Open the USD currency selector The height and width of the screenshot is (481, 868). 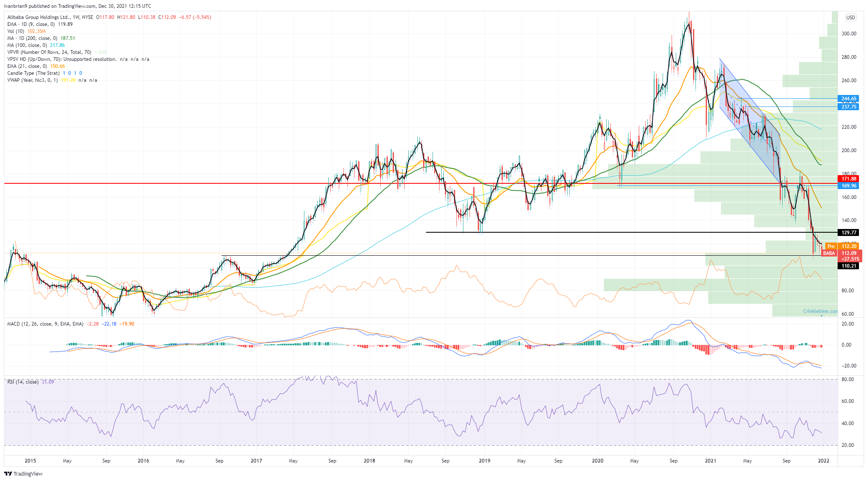click(x=850, y=18)
